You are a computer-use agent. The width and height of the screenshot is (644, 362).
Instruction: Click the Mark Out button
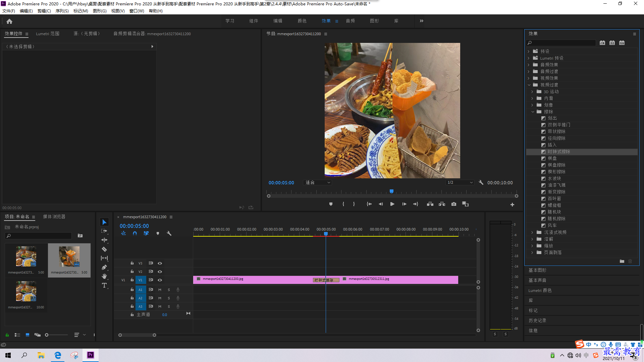[x=354, y=204]
